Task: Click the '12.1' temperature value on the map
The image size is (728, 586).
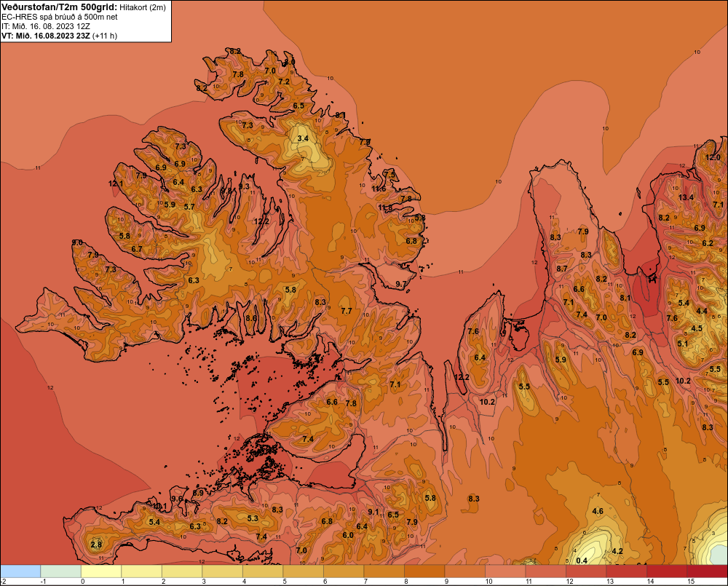Action: (116, 183)
